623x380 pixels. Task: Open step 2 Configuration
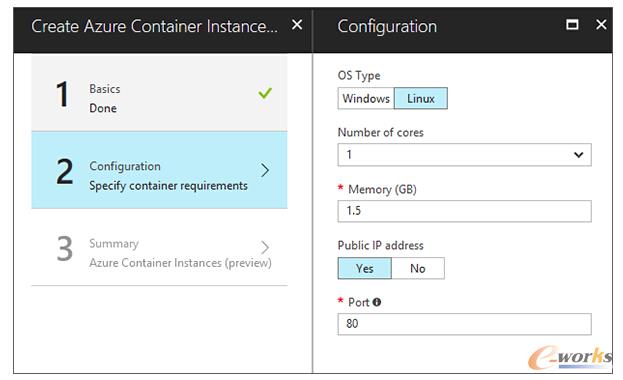tap(159, 170)
